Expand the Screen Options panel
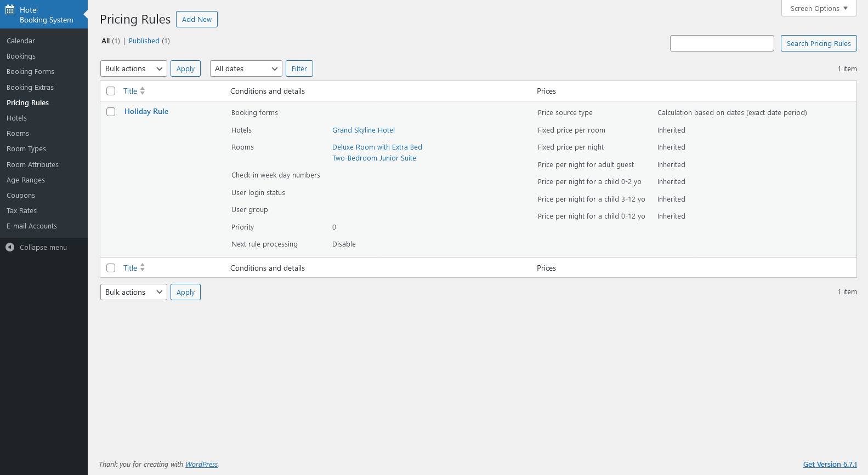The height and width of the screenshot is (475, 868). (819, 8)
